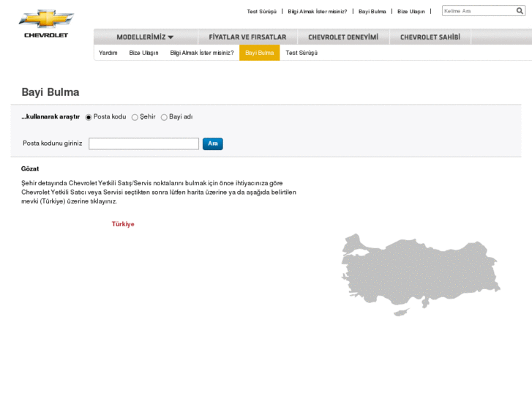
Task: Select the Bayi adı radio button
Action: (x=164, y=117)
